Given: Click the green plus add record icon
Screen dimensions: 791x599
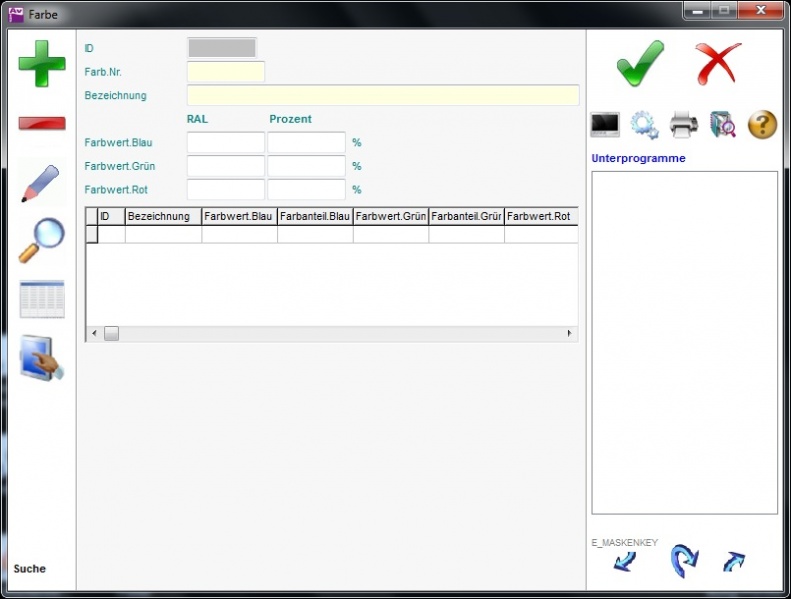Looking at the screenshot, I should 42,64.
